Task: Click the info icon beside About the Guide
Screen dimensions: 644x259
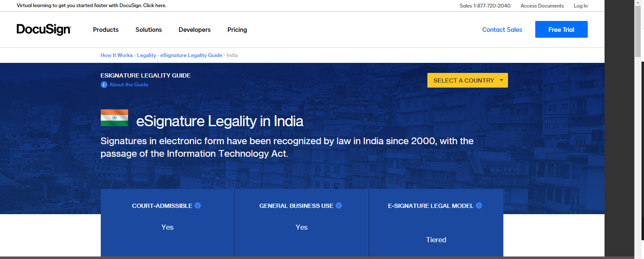Action: (x=104, y=85)
